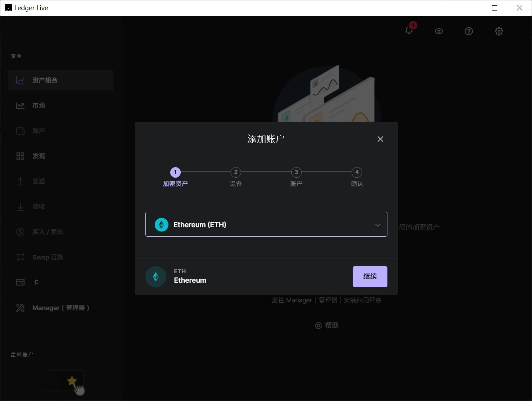
Task: Click the portfolio chart icon in sidebar
Action: 20,80
